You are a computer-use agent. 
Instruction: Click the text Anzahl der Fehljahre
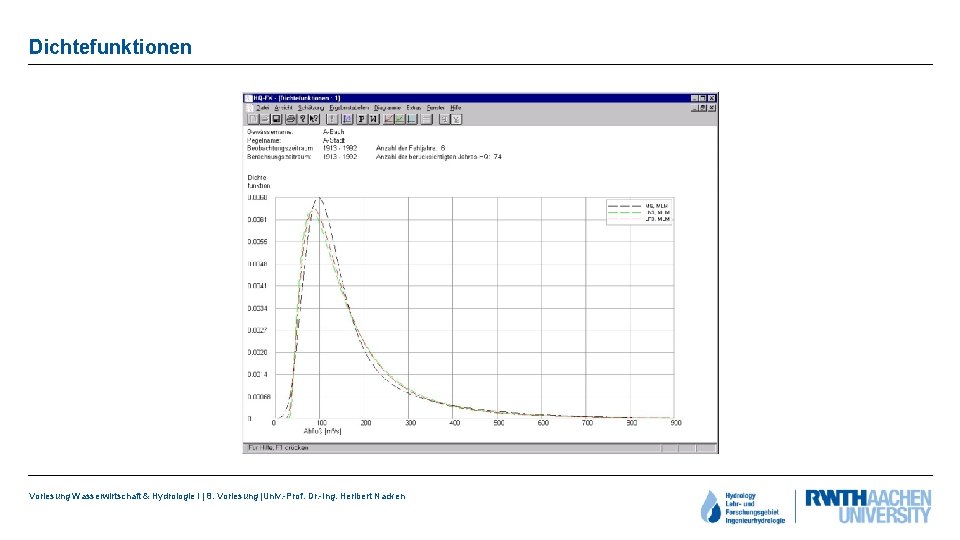tap(406, 148)
